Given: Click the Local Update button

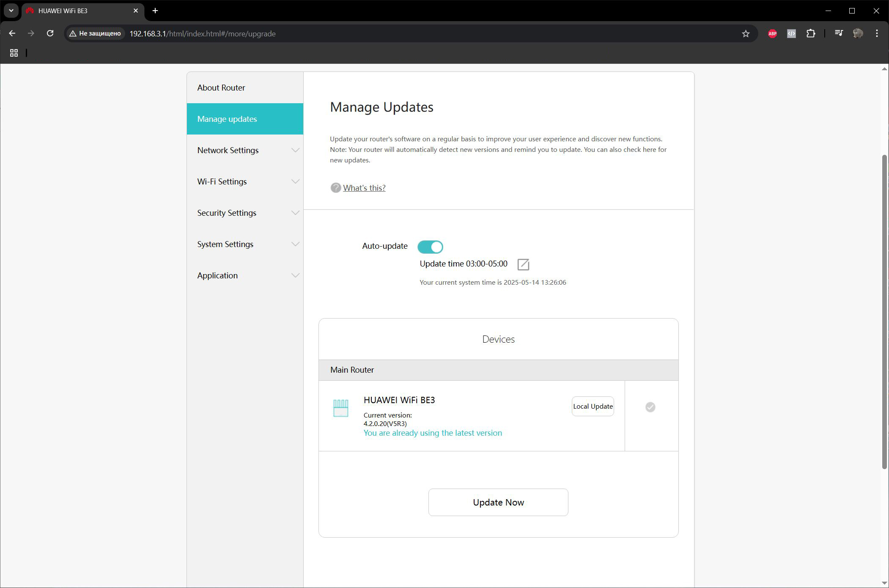Looking at the screenshot, I should (x=593, y=406).
